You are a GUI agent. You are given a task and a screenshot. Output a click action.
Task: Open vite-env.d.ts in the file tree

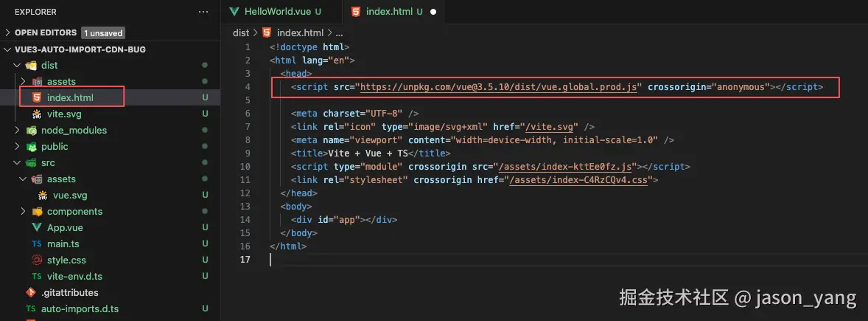tap(74, 276)
